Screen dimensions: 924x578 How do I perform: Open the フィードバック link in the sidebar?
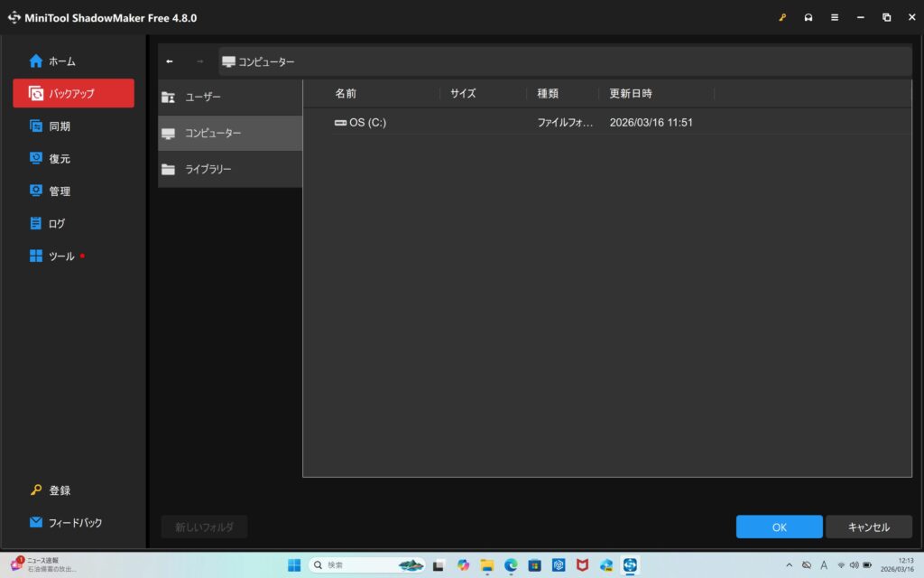pyautogui.click(x=75, y=523)
